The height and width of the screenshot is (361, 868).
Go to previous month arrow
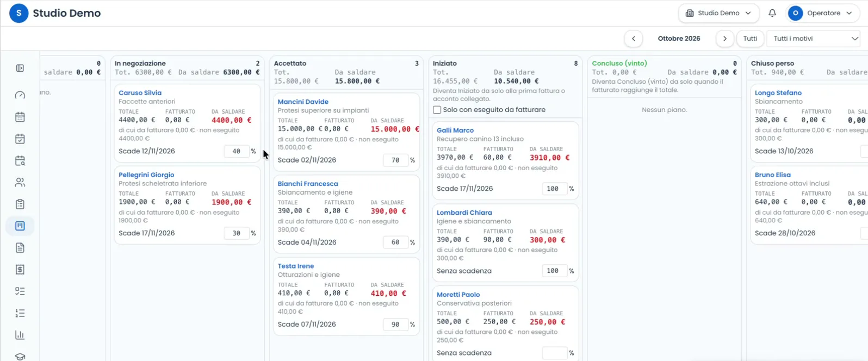634,39
